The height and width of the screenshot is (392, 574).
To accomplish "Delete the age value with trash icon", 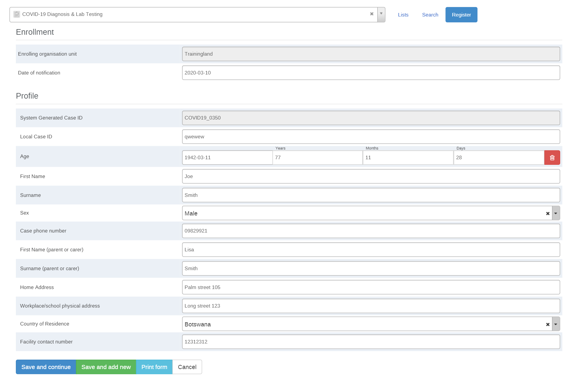I will click(x=552, y=157).
